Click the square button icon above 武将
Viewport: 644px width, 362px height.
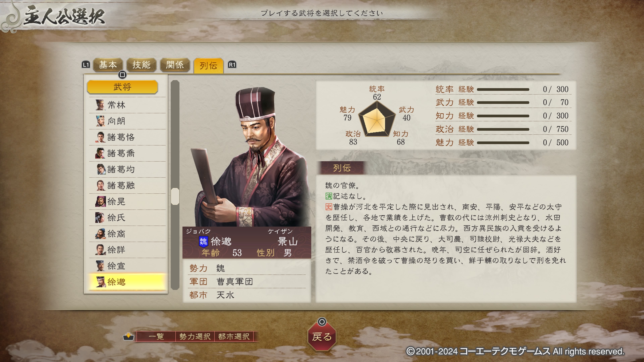point(122,74)
